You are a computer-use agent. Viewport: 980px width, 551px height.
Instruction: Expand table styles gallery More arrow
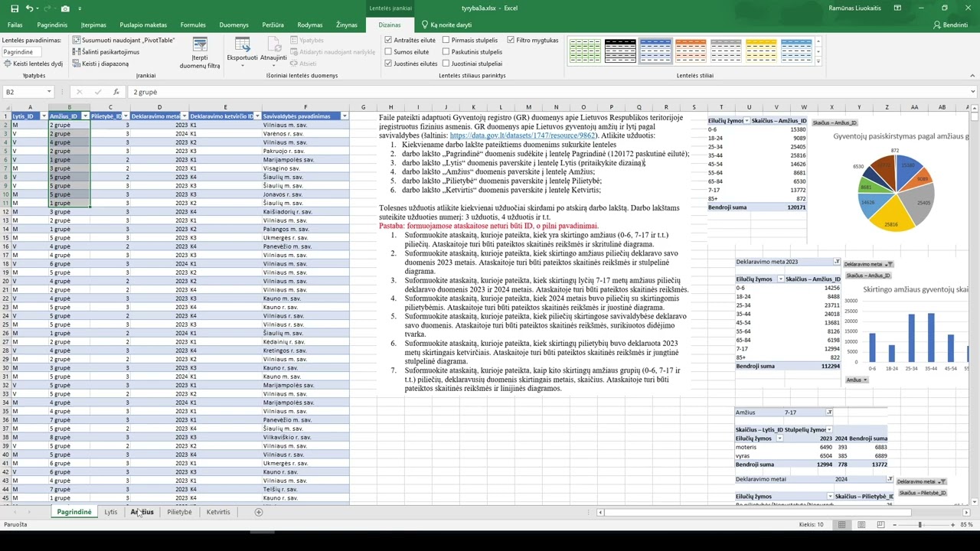pyautogui.click(x=818, y=62)
